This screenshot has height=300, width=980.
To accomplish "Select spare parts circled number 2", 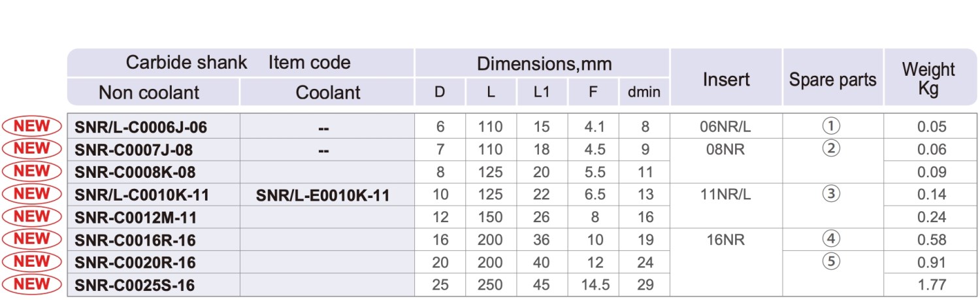I will click(x=831, y=149).
